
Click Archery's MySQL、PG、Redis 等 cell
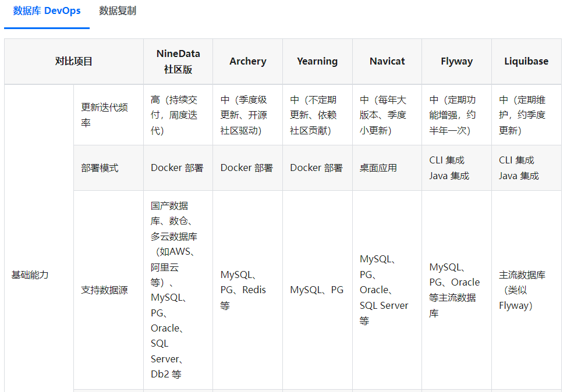[x=248, y=290]
